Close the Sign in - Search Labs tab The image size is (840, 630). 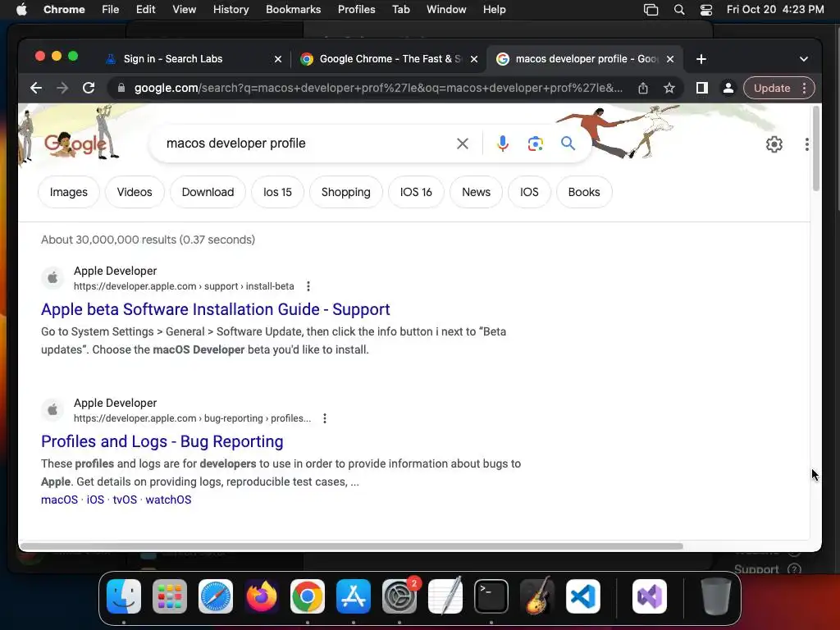(278, 59)
